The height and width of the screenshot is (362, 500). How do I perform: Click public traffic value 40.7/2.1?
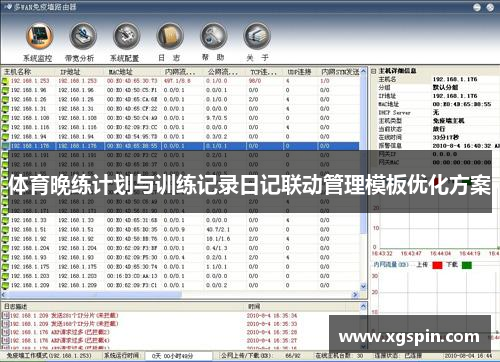[218, 230]
